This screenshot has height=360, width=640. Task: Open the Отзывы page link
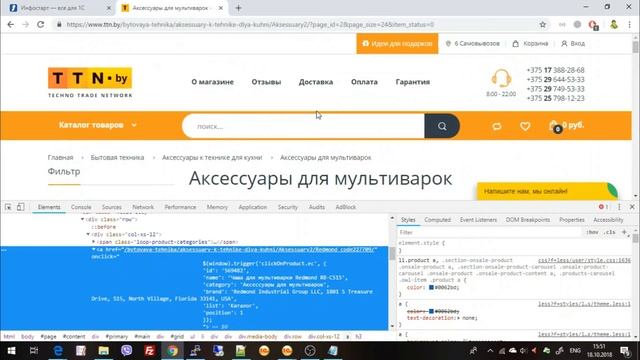click(266, 82)
